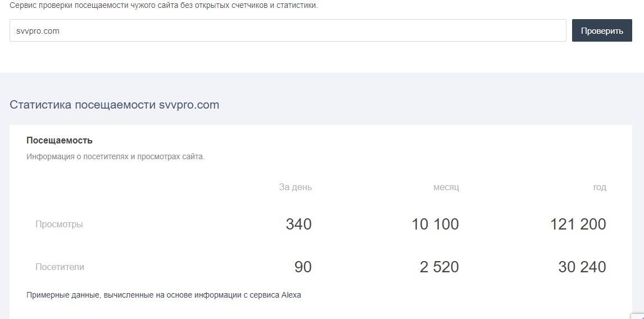Click the daily visitors value 90
644x319 pixels.
[x=303, y=267]
